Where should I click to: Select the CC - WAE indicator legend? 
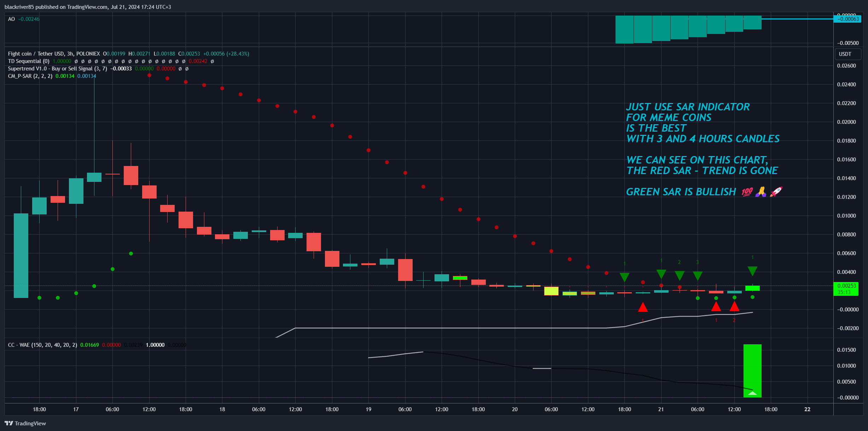(x=42, y=345)
